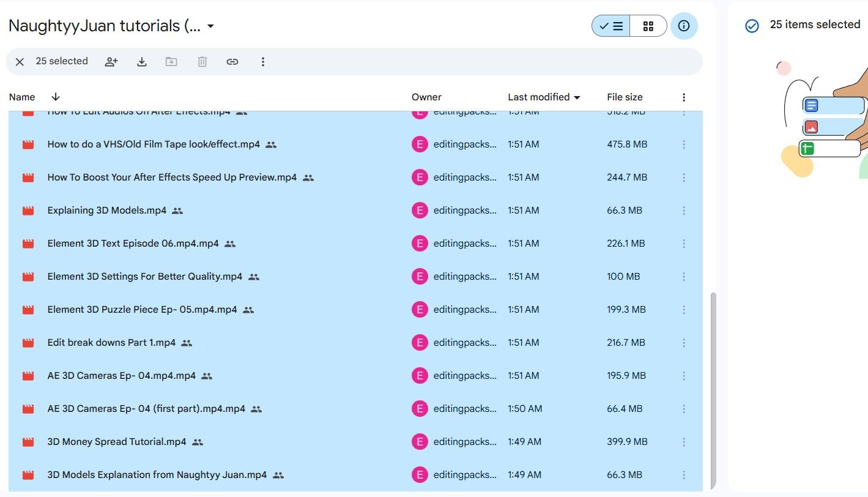Open the NaughtyyJuan tutorials folder dropdown
Image resolution: width=868 pixels, height=497 pixels.
click(x=210, y=26)
